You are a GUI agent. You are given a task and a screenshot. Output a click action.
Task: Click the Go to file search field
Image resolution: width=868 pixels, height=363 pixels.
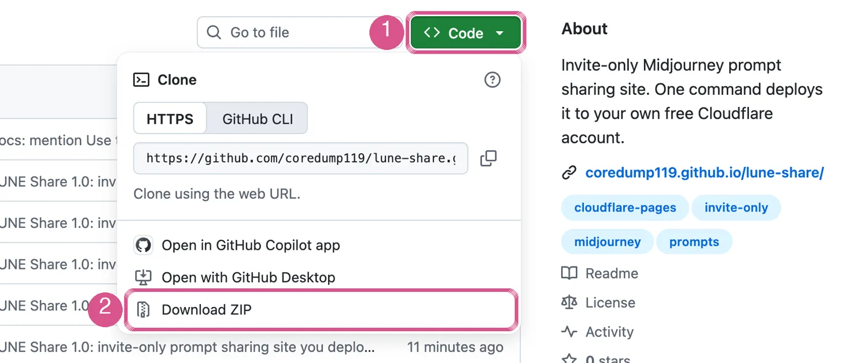[300, 32]
